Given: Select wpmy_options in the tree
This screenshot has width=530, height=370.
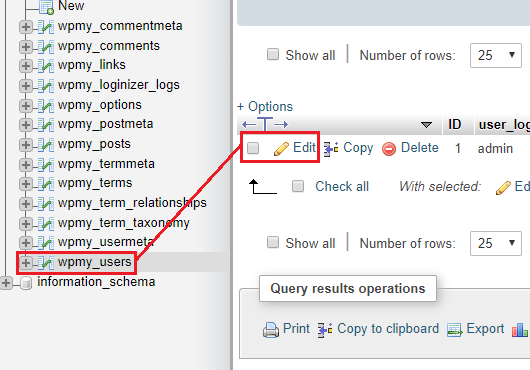Looking at the screenshot, I should tap(100, 105).
